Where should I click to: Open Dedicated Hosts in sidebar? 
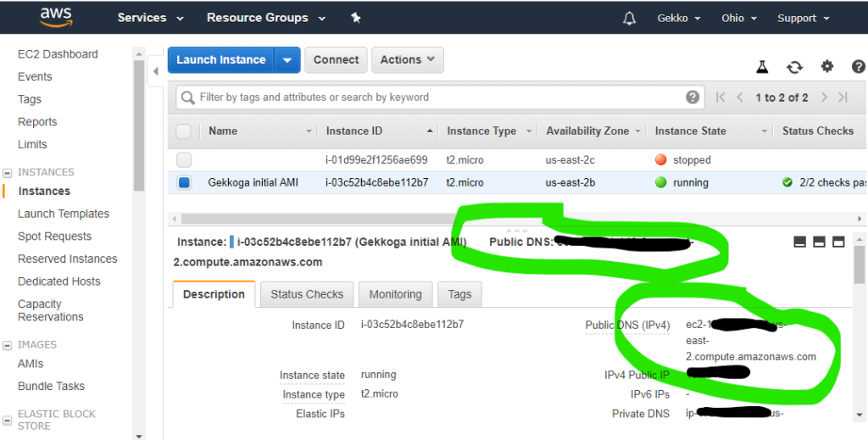(x=59, y=281)
